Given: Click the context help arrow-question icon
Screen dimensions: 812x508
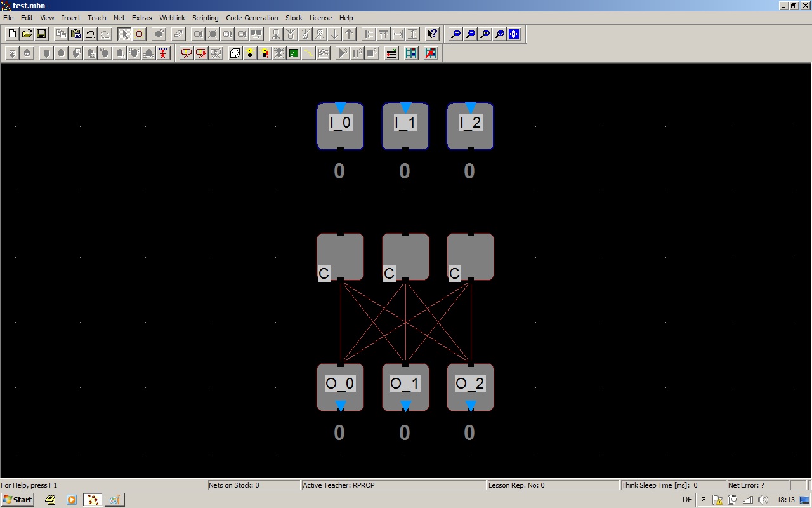Looking at the screenshot, I should pyautogui.click(x=432, y=34).
